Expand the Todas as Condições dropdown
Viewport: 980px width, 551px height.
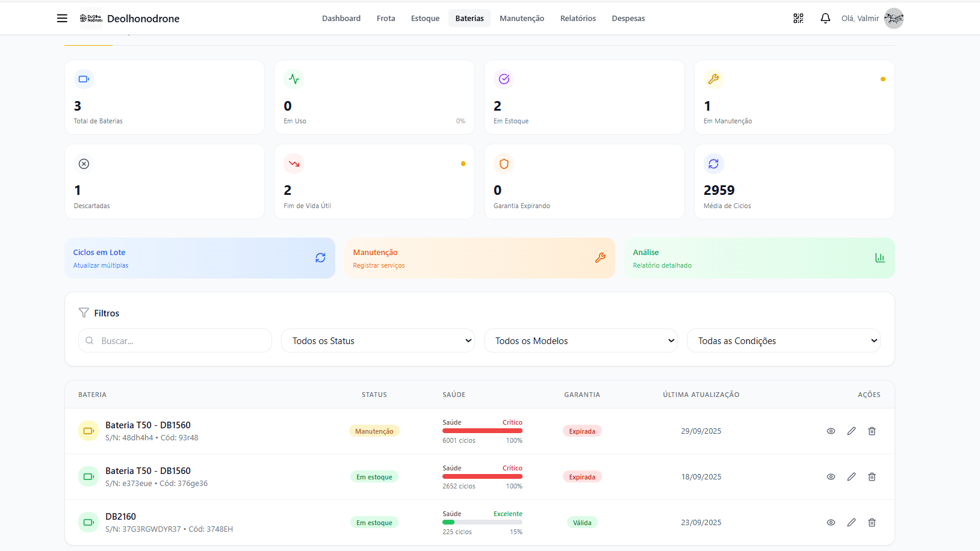click(x=783, y=340)
